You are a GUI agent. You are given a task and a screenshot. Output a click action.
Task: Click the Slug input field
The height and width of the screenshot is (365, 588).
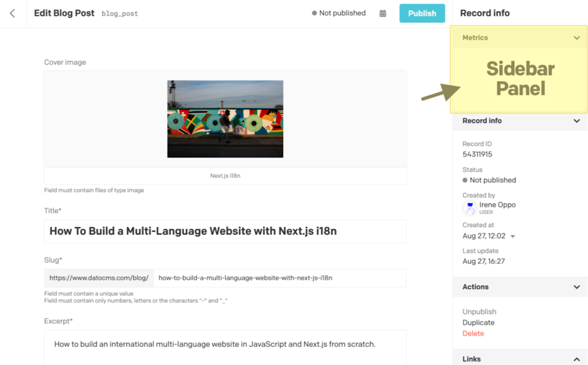(280, 278)
